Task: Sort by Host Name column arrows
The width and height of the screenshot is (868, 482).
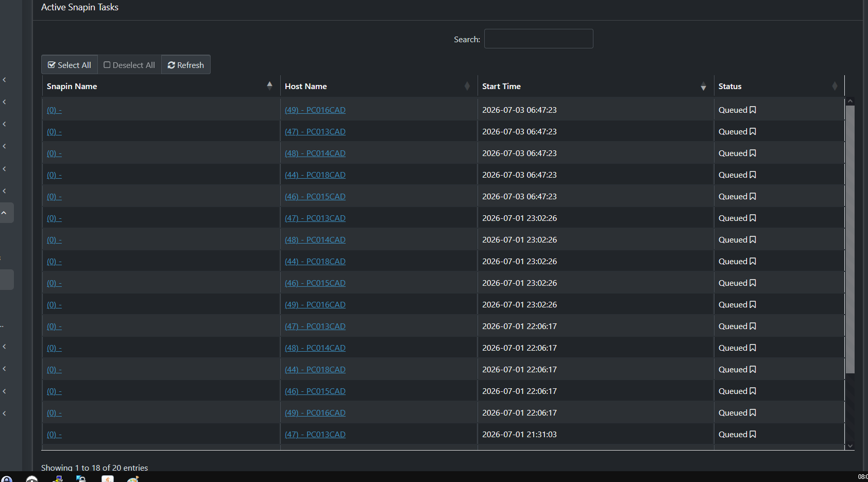Action: point(467,86)
